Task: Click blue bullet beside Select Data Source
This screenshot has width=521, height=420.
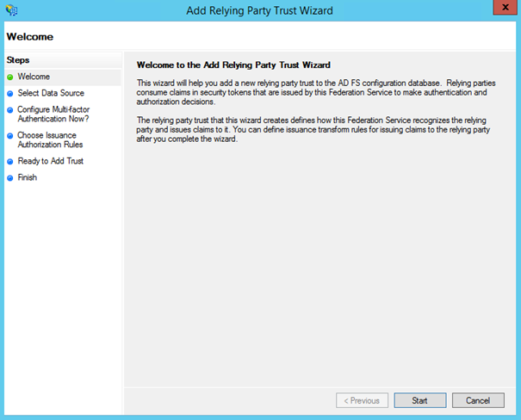Action: click(10, 94)
